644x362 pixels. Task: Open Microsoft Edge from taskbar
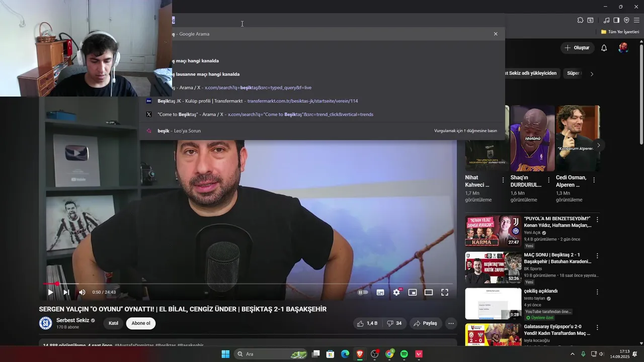click(345, 354)
